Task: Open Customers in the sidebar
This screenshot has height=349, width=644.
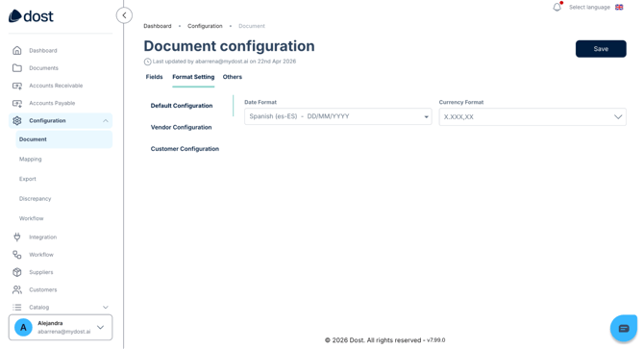Action: point(42,290)
